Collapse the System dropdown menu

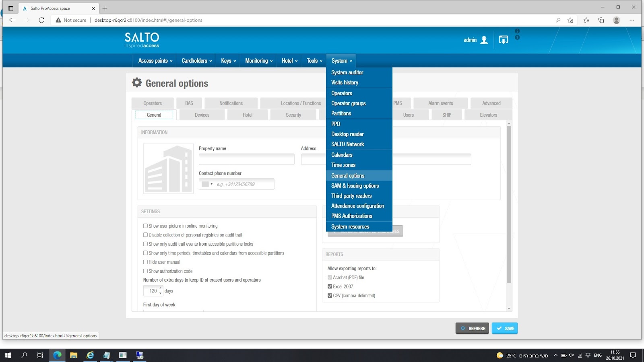(x=342, y=61)
